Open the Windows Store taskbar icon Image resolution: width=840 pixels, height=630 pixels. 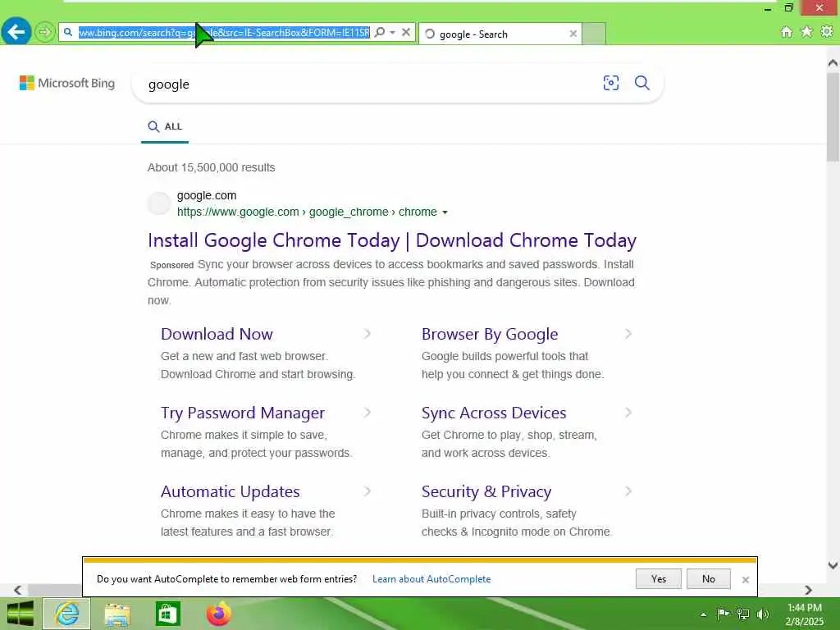pos(167,614)
